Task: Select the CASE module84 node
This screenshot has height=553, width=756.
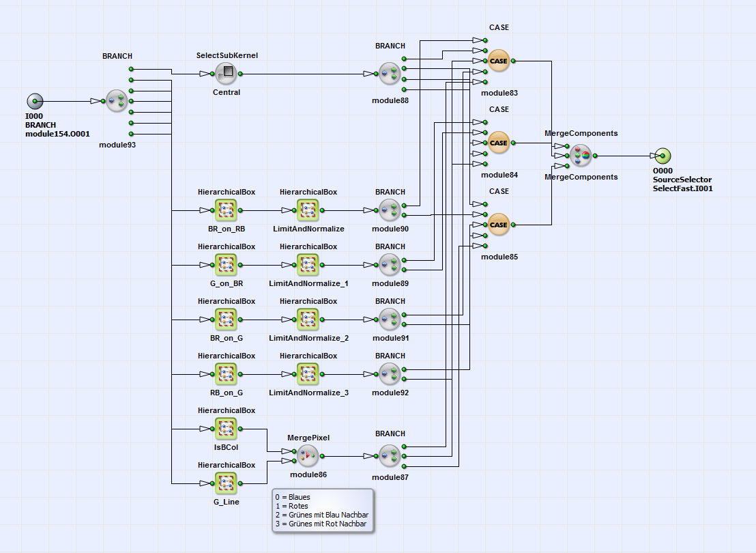Action: pyautogui.click(x=498, y=143)
